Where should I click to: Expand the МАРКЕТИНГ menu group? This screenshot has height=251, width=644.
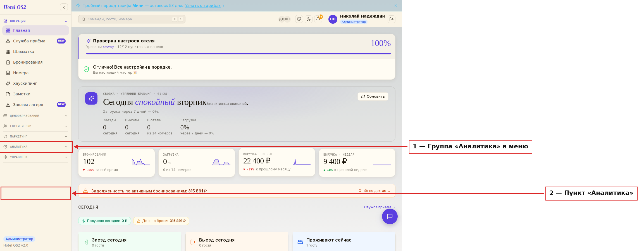point(35,136)
